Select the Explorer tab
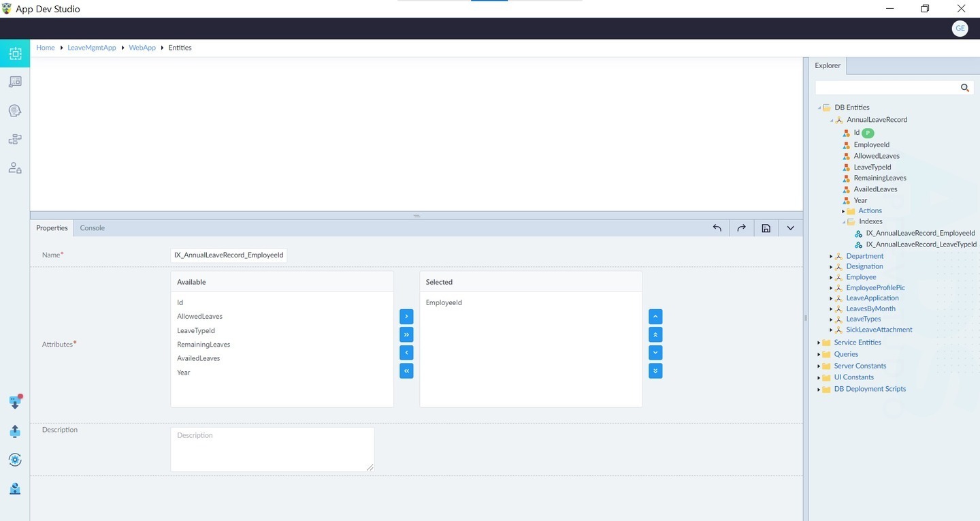The height and width of the screenshot is (521, 980). pyautogui.click(x=828, y=65)
